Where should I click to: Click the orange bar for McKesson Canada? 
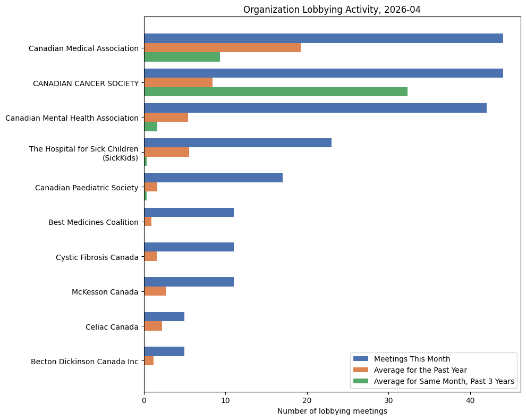tap(155, 291)
